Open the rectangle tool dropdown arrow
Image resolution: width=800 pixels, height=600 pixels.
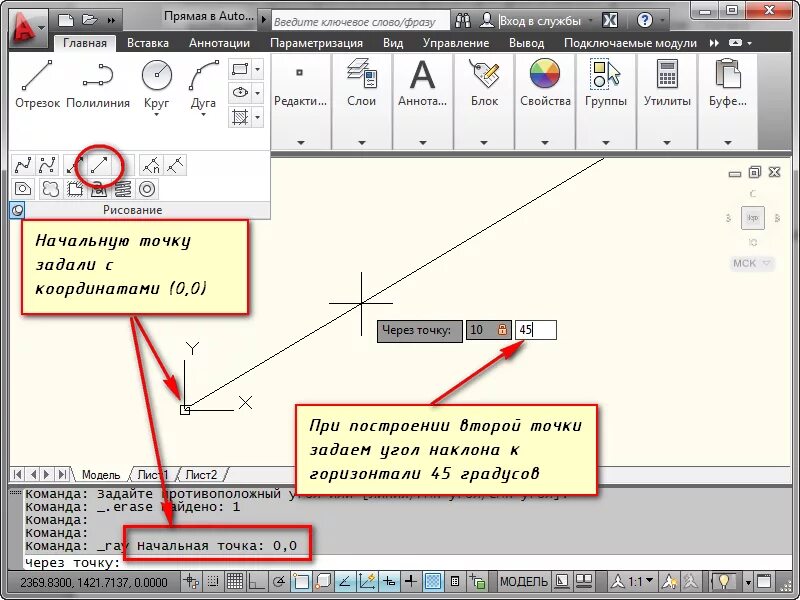(258, 69)
